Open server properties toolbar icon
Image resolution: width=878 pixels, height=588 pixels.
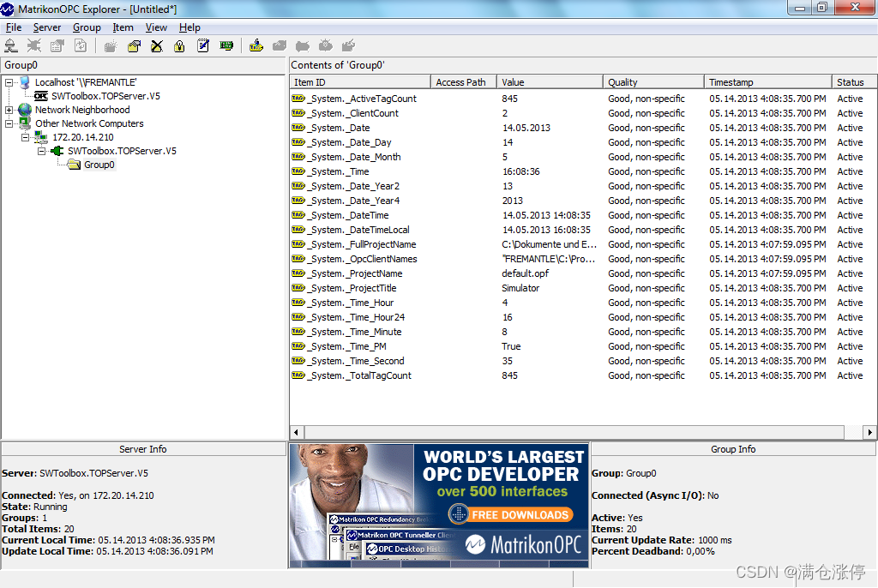(x=57, y=46)
